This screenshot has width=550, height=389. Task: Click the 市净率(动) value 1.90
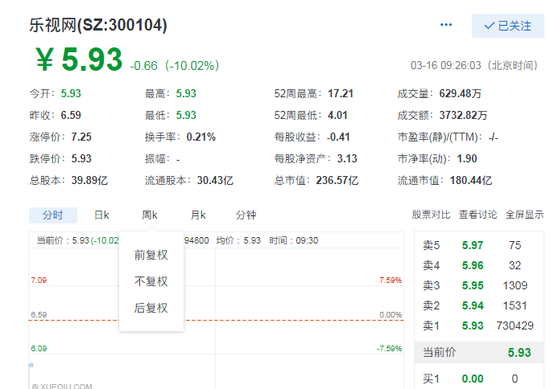[x=467, y=159]
